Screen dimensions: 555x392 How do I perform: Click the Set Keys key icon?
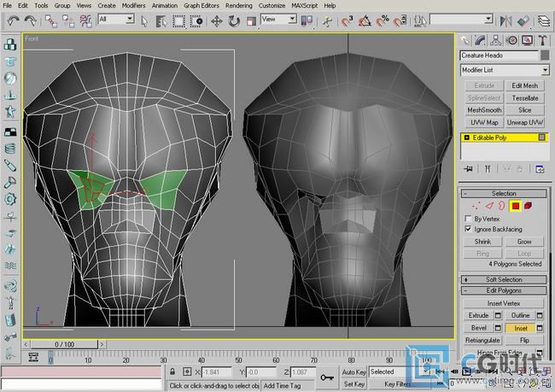pos(327,377)
